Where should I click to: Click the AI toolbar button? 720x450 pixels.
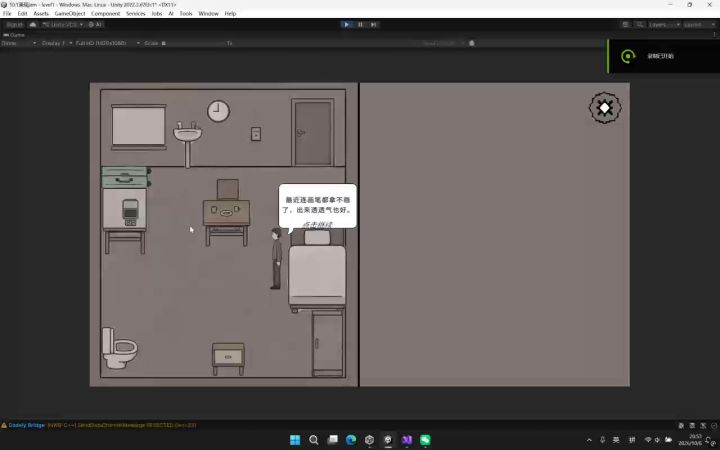96,24
